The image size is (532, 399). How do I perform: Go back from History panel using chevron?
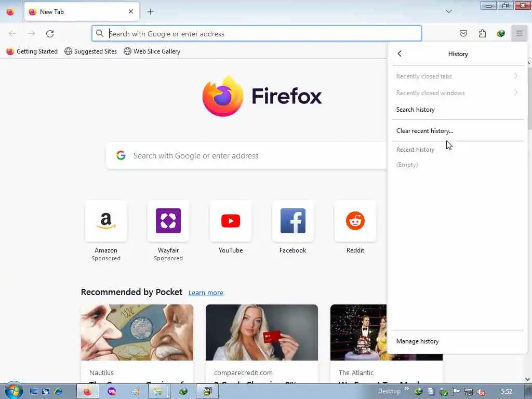pyautogui.click(x=400, y=54)
